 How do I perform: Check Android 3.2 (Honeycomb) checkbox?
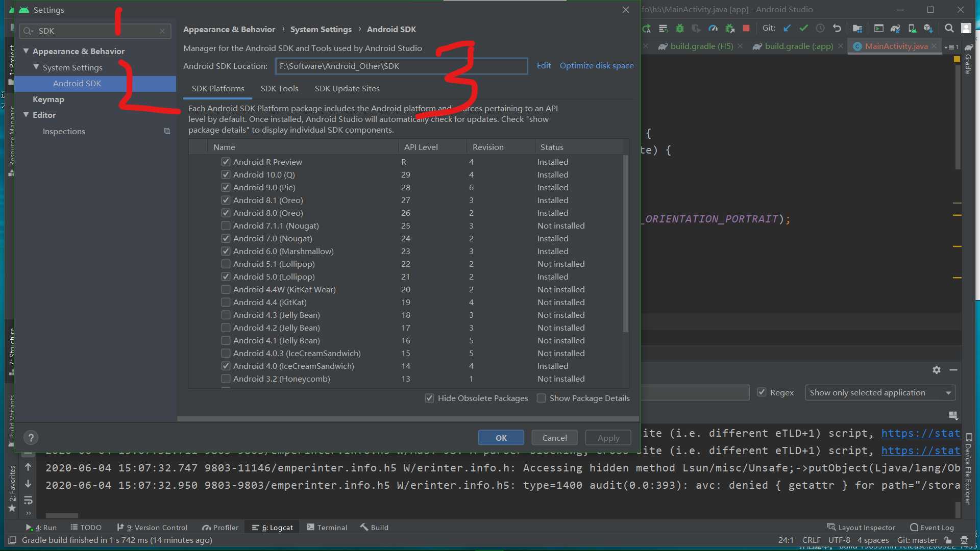point(226,379)
